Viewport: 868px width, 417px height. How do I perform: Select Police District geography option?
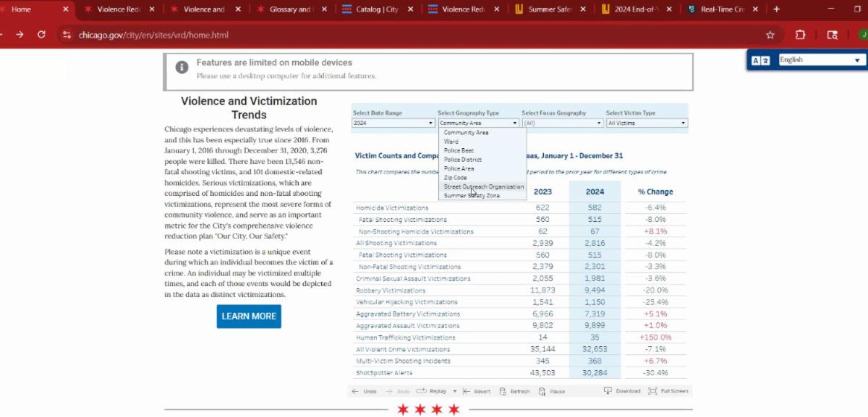point(463,160)
